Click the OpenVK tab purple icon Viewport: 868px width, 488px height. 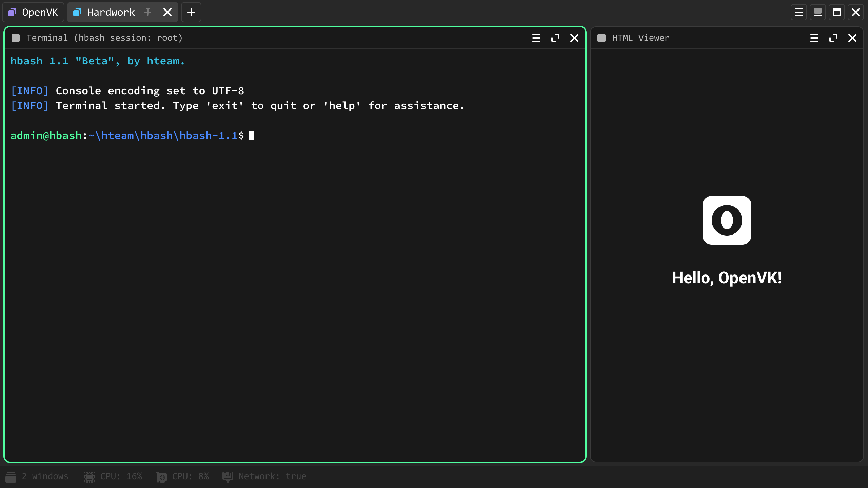point(12,13)
